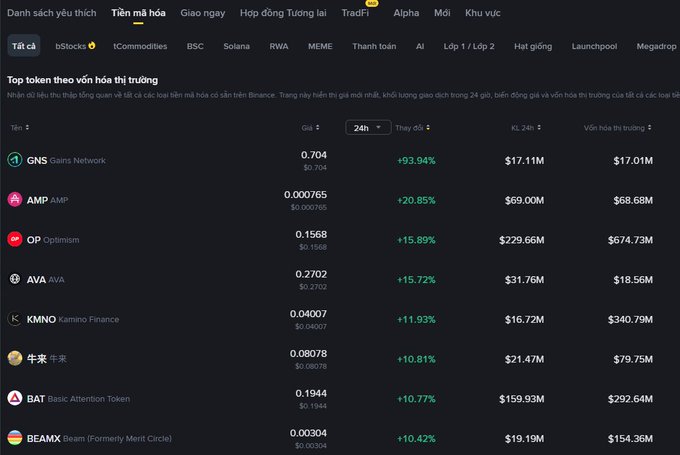Click the BEAMX striped coin logo
The height and width of the screenshot is (455, 680).
coord(15,438)
